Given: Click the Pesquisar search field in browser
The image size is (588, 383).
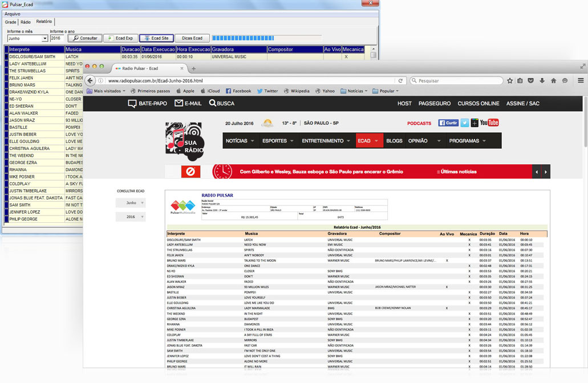Looking at the screenshot, I should 456,80.
